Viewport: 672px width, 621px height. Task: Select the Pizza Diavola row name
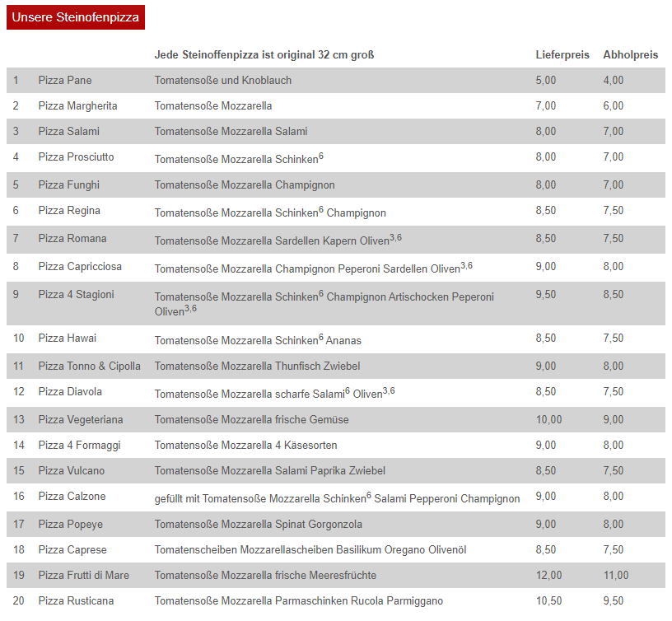(x=70, y=392)
